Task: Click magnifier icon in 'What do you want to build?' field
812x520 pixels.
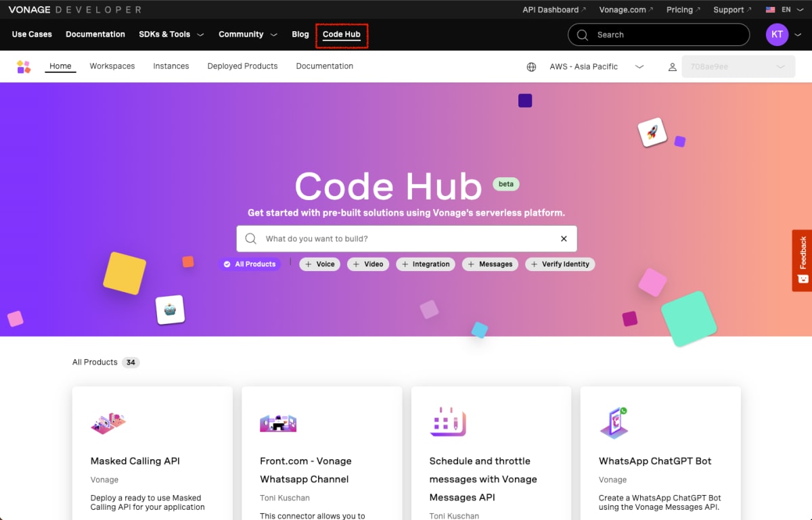Action: tap(251, 239)
